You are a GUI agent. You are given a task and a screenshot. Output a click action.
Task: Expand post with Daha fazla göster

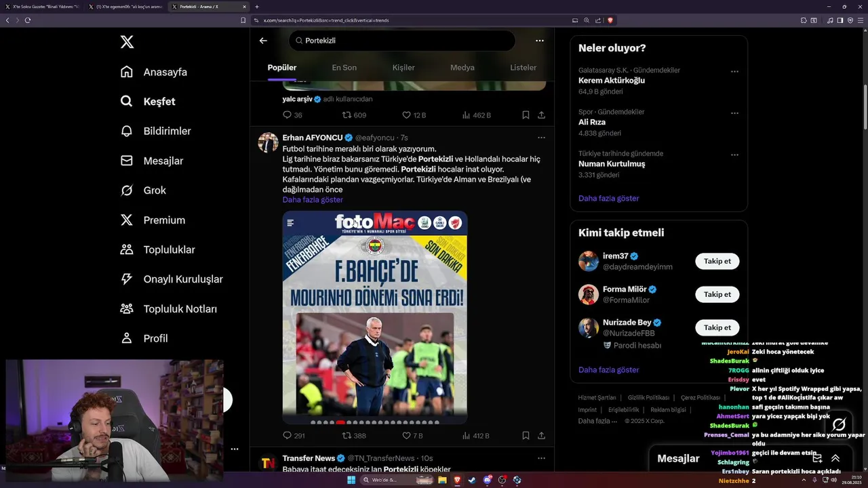(313, 200)
